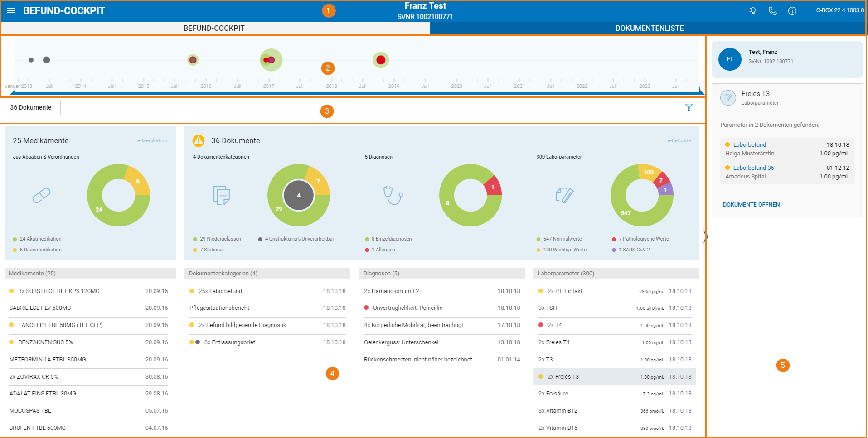
Task: Click DOKUMENTE ÖFFNEN button
Action: 751,205
